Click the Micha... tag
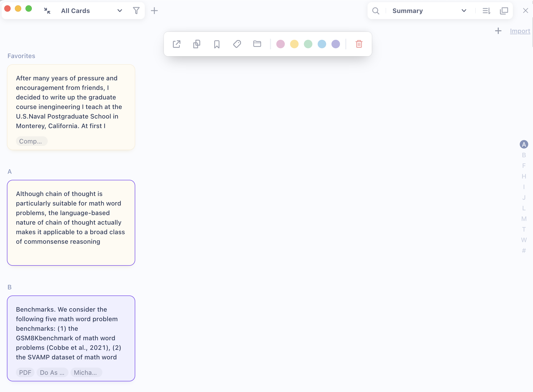This screenshot has width=533, height=392. [86, 373]
